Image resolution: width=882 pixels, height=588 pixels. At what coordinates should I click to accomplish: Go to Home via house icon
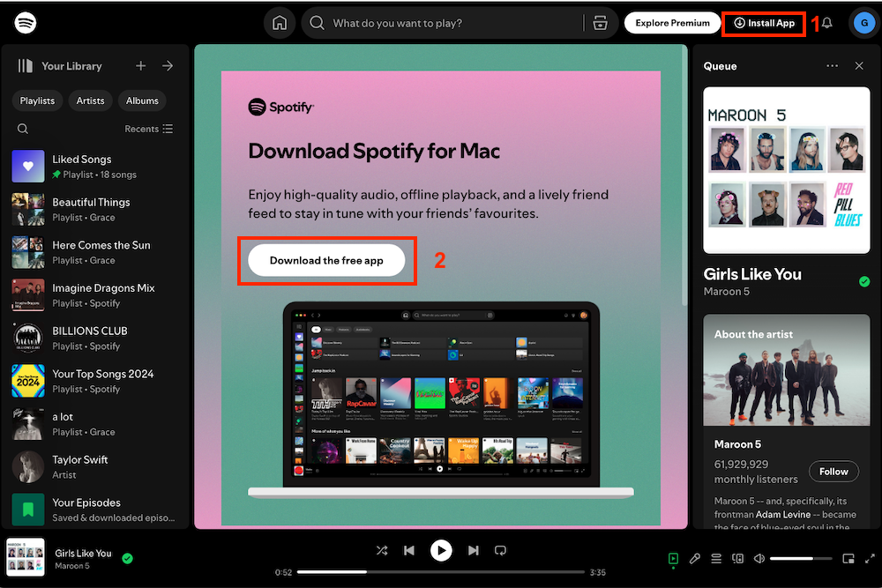click(x=280, y=23)
